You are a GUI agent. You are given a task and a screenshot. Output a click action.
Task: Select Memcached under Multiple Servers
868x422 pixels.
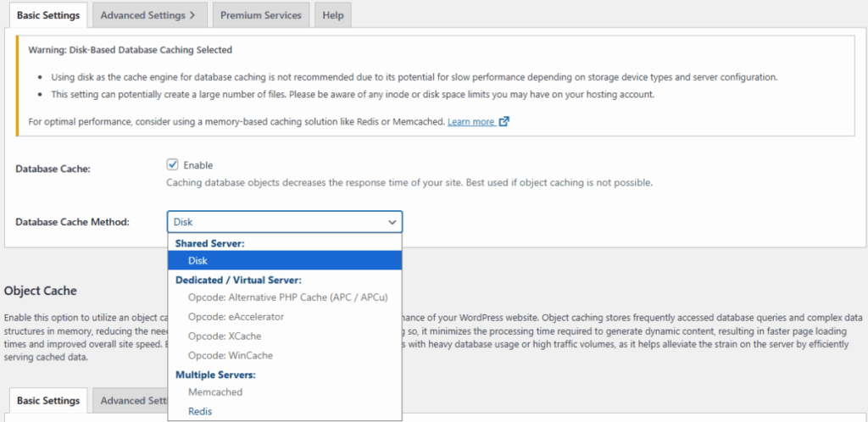click(215, 392)
